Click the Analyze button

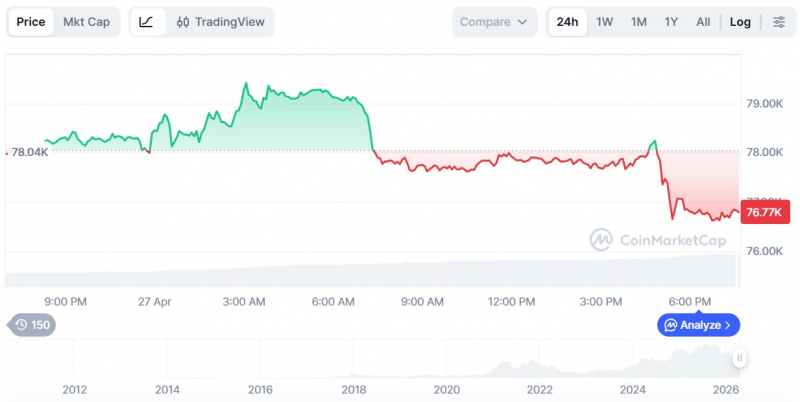point(698,325)
